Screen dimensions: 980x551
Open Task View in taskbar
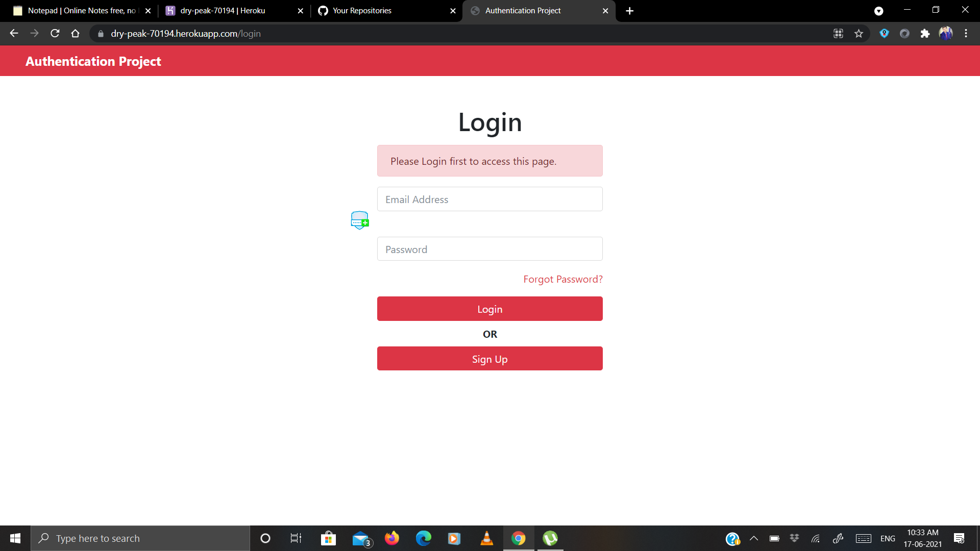[296, 538]
